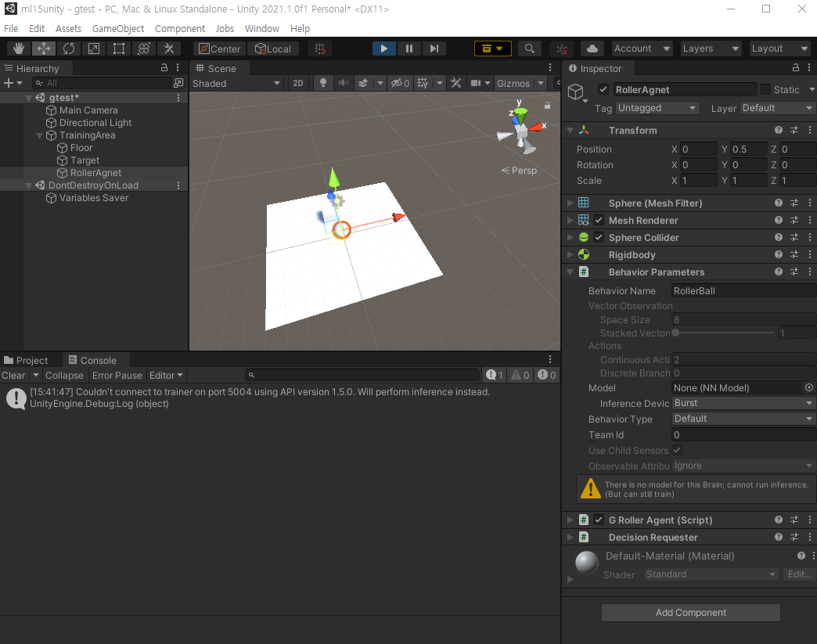
Task: Lock the Inspector panel
Action: tap(796, 68)
